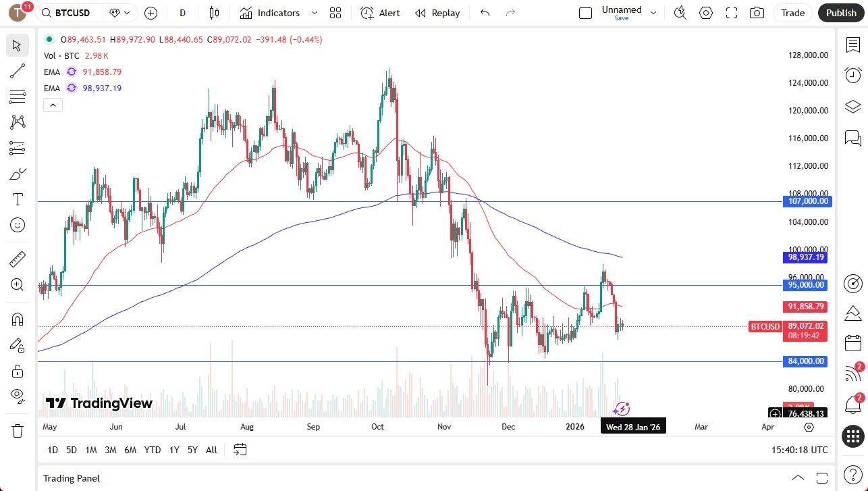Expand the Unnamed layout dropdown

(652, 11)
